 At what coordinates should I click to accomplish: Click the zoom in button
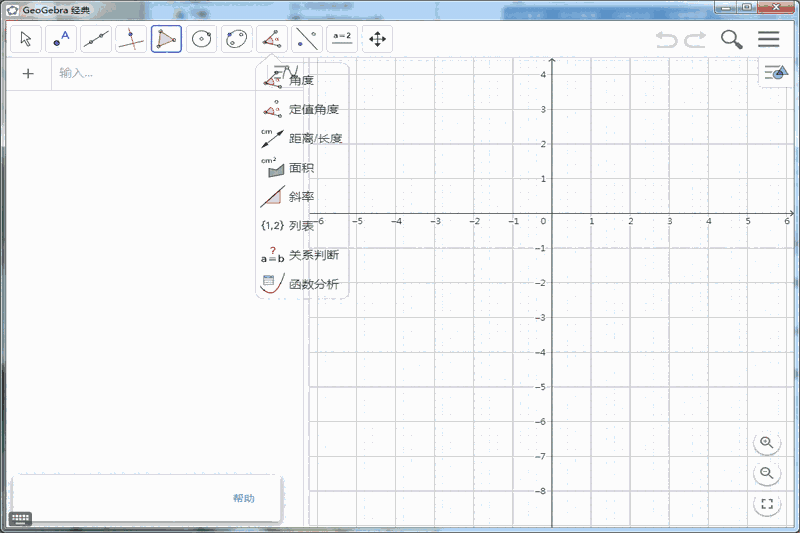pyautogui.click(x=767, y=442)
